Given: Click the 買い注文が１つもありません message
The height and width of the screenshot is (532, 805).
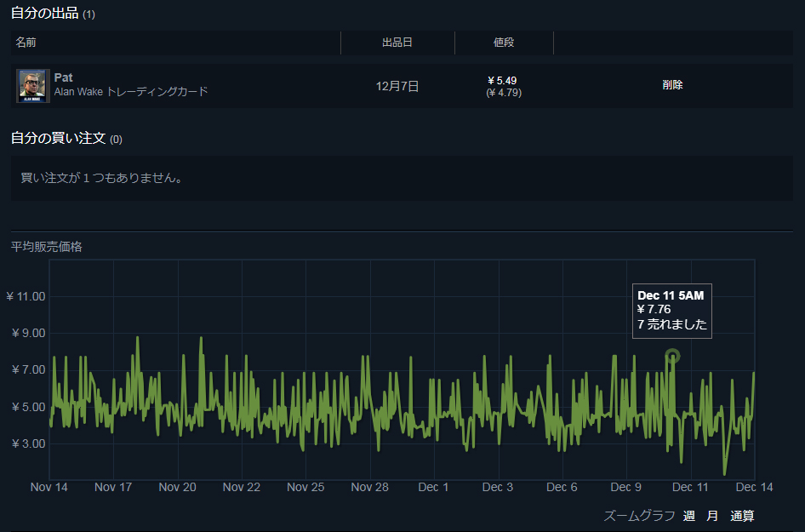Looking at the screenshot, I should tap(101, 178).
